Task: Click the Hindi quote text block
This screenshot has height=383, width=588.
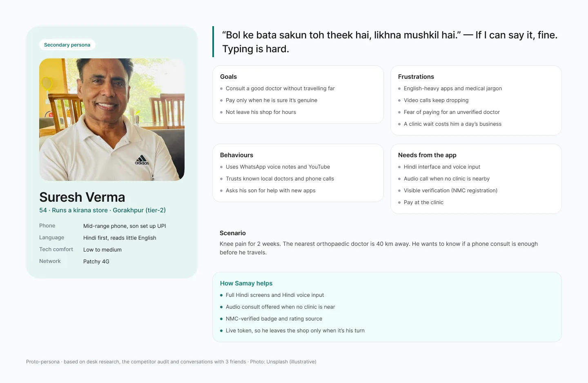Action: click(x=390, y=42)
